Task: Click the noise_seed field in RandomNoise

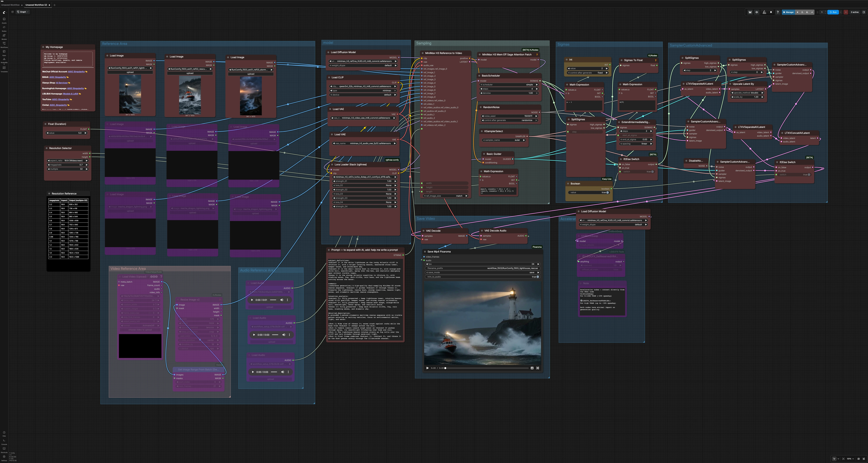Action: pyautogui.click(x=510, y=116)
